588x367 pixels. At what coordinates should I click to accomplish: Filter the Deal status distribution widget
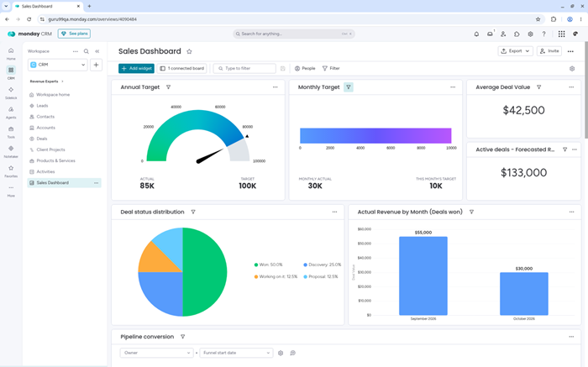pos(193,212)
